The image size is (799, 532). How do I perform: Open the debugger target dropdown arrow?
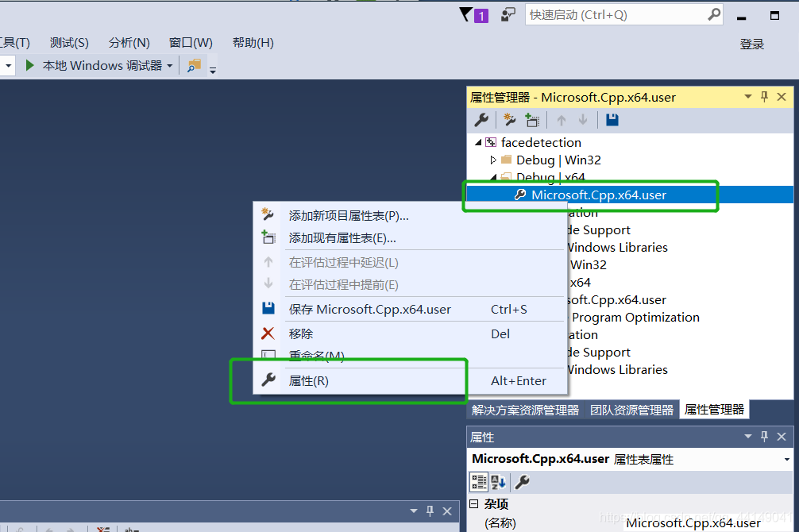170,66
